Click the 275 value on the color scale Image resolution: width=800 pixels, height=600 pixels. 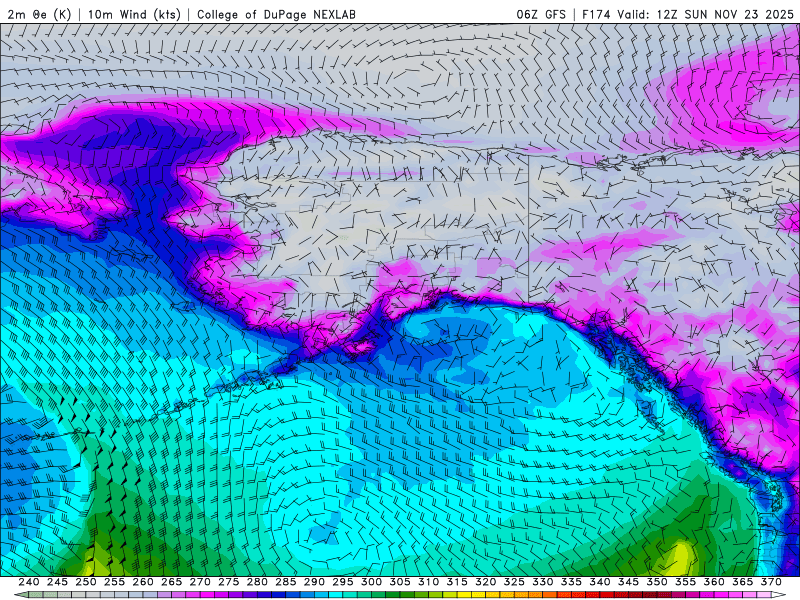click(x=229, y=582)
